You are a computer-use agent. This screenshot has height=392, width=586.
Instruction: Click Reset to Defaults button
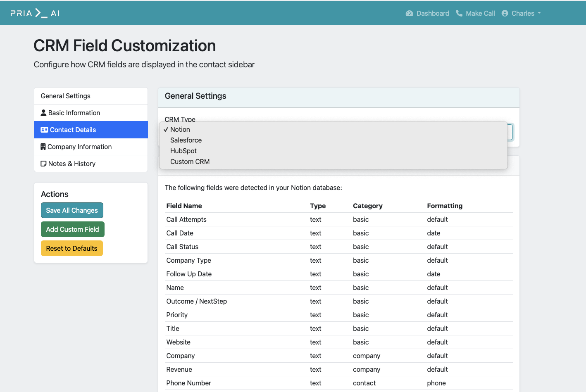[x=71, y=248]
